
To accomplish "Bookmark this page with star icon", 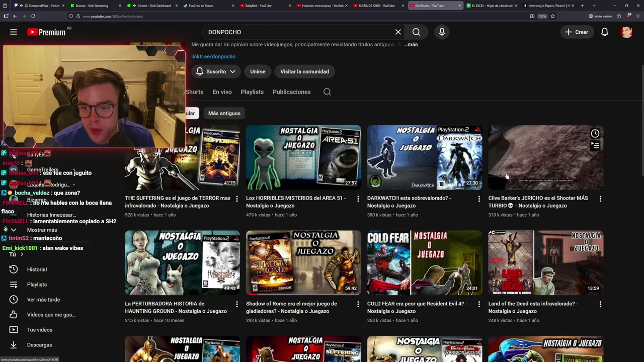I will click(x=552, y=16).
